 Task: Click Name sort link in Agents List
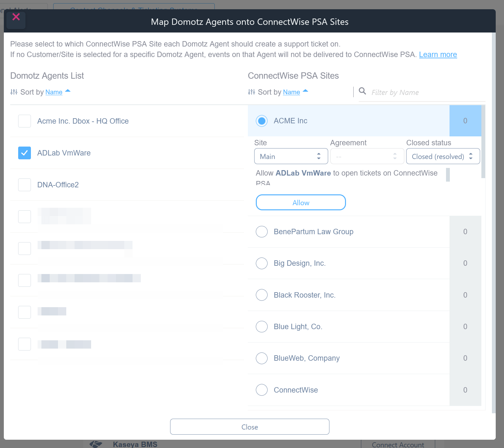(x=54, y=92)
